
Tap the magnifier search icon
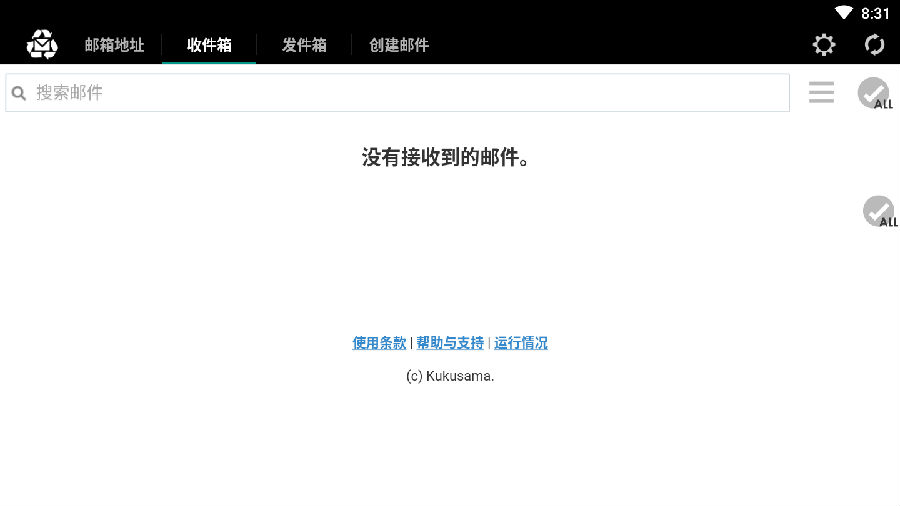[x=19, y=93]
